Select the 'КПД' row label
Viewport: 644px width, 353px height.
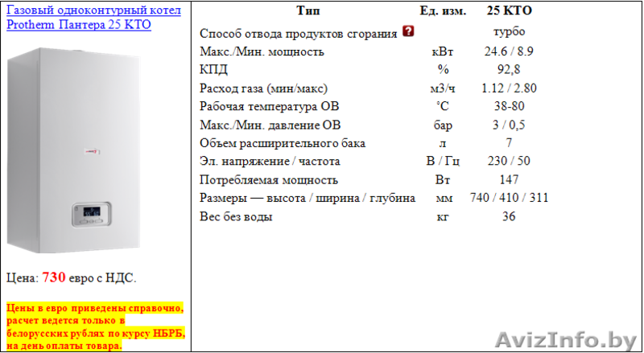[x=213, y=70]
